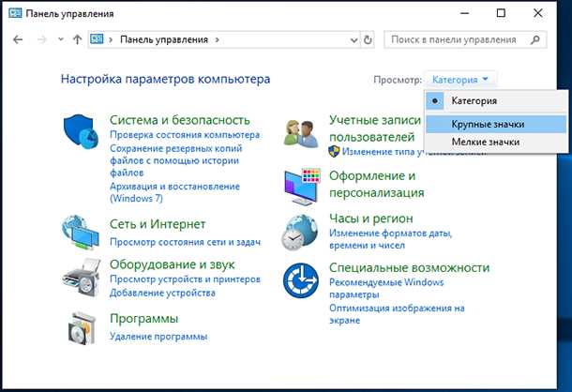Click the System and Security shield icon
The image size is (572, 392).
[81, 131]
